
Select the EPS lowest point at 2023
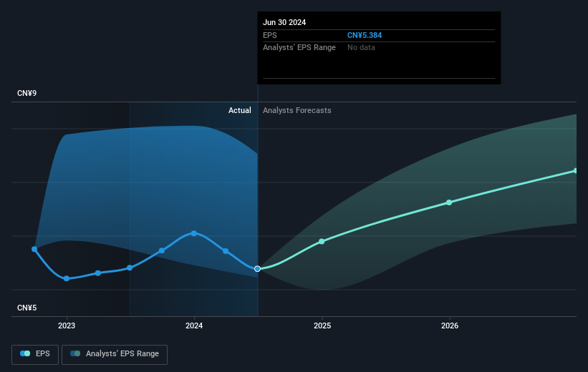(x=67, y=278)
